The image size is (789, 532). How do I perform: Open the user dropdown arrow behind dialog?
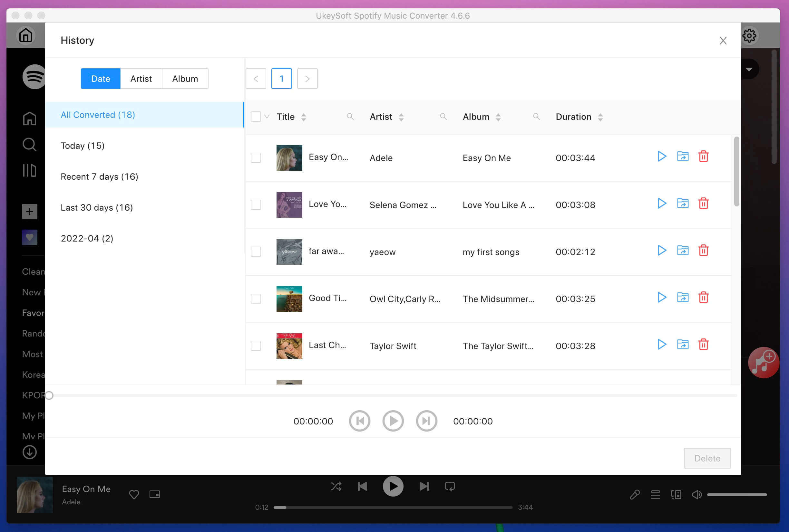tap(749, 69)
